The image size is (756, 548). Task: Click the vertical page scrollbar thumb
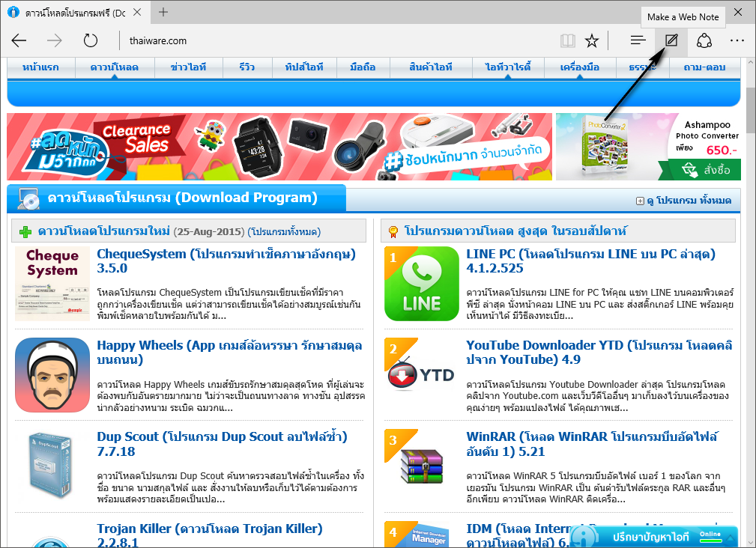coord(751,111)
